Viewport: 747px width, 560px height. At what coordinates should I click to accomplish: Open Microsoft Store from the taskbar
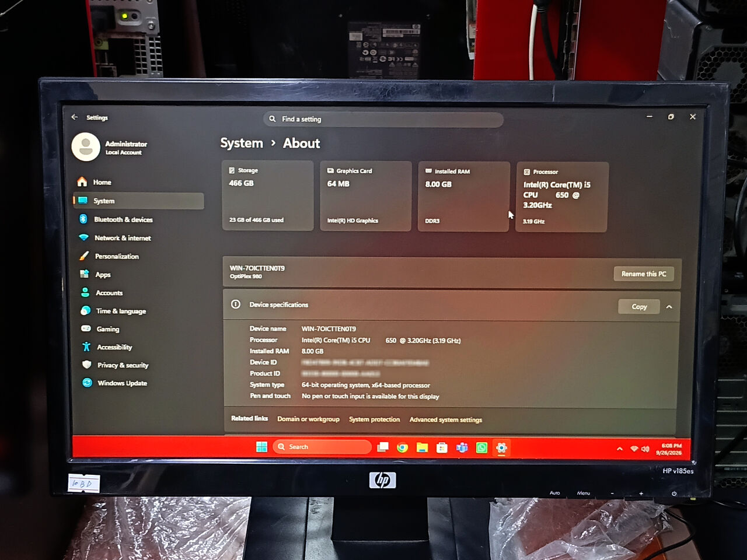click(x=442, y=447)
